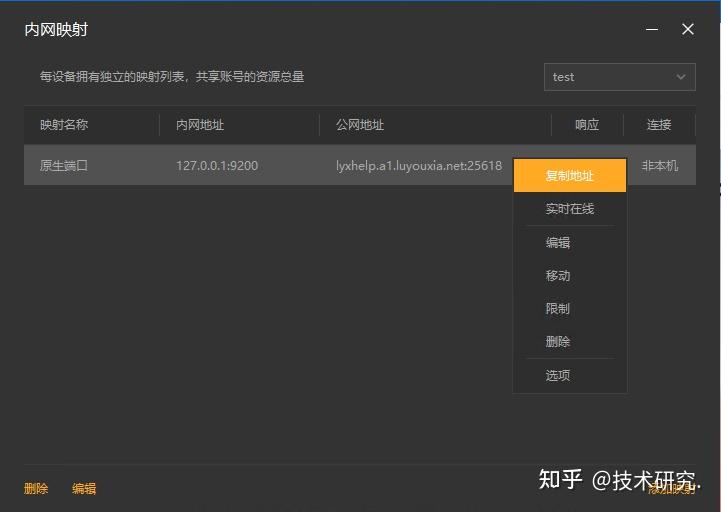Open the test device dropdown
This screenshot has width=721, height=512.
(x=619, y=77)
